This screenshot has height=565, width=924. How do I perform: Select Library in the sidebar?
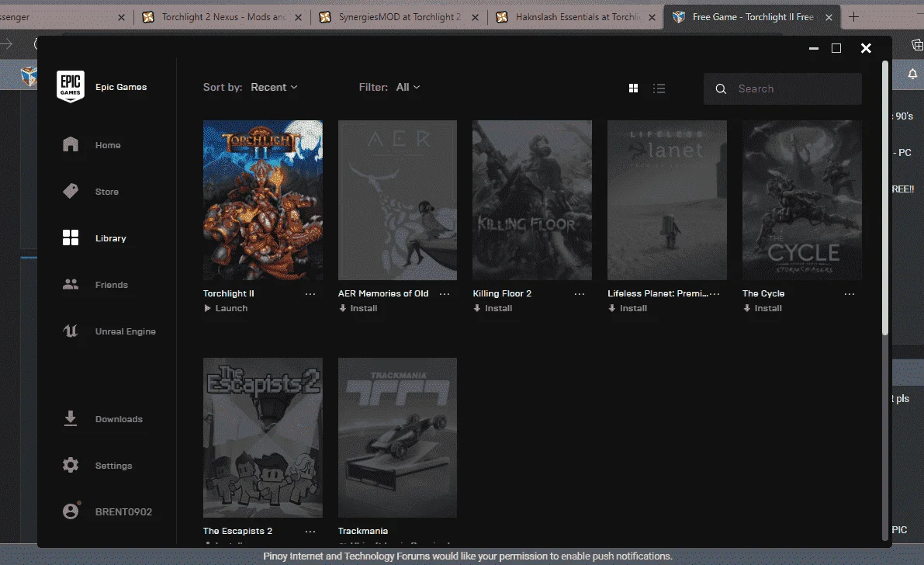pyautogui.click(x=111, y=238)
